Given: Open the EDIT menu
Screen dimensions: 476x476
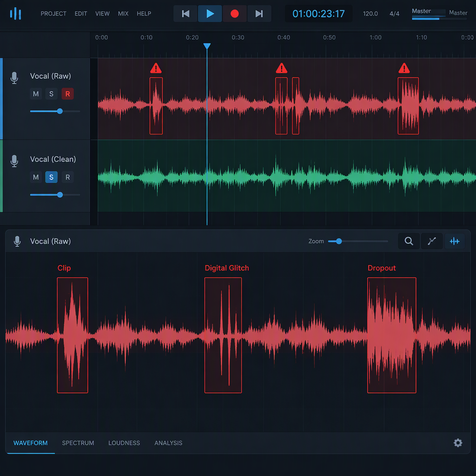Looking at the screenshot, I should (x=81, y=13).
